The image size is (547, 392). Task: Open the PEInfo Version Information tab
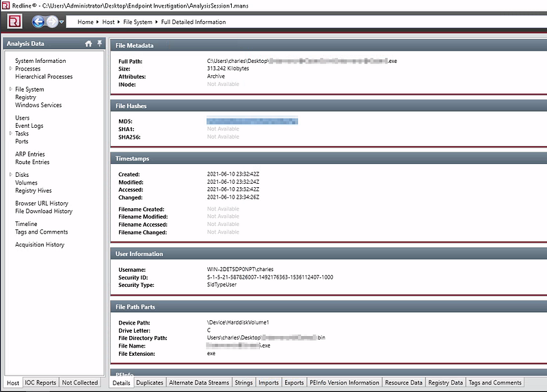[345, 382]
